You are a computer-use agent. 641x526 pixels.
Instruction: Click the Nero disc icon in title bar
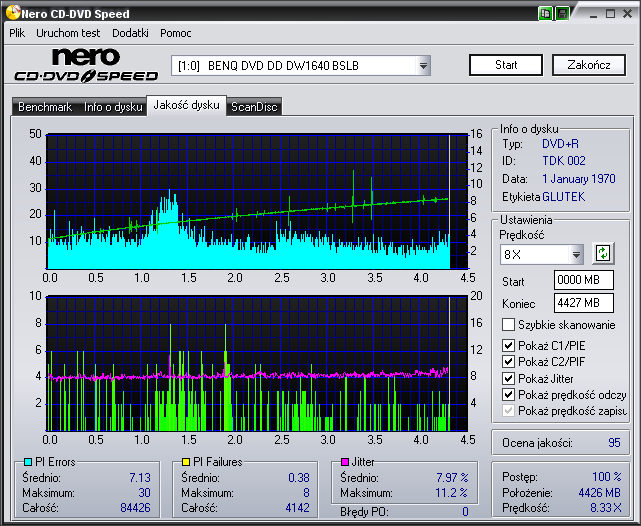point(13,13)
